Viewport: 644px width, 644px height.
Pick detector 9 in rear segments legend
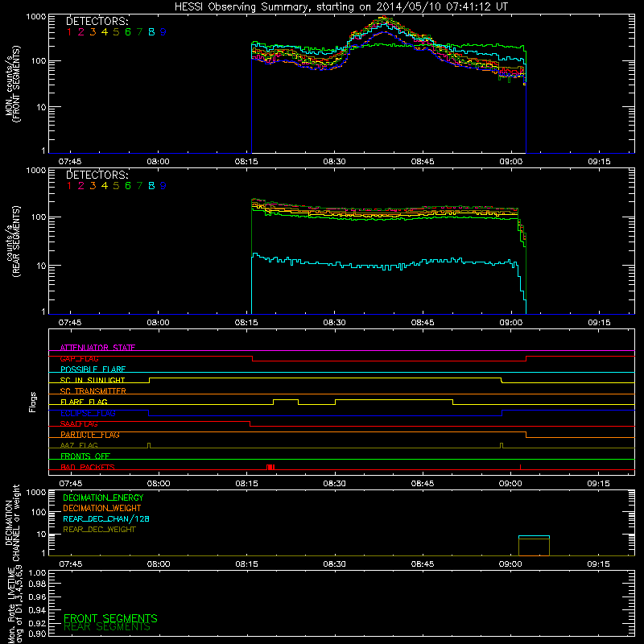[163, 186]
